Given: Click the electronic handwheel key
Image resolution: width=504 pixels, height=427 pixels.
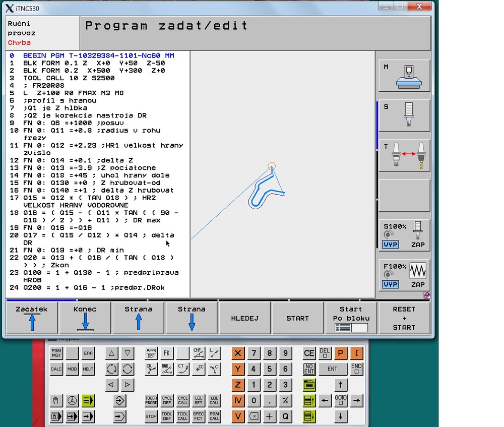Looking at the screenshot, I should click(72, 401).
